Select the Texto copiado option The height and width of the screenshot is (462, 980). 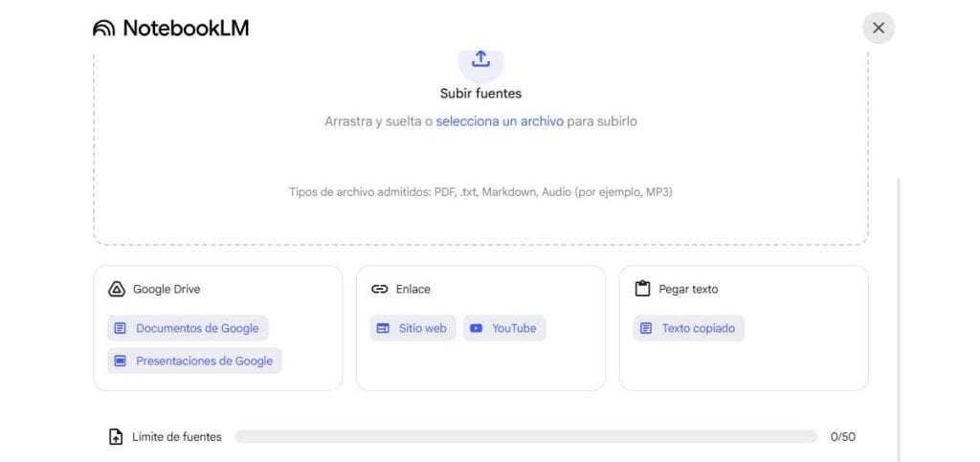tap(698, 328)
